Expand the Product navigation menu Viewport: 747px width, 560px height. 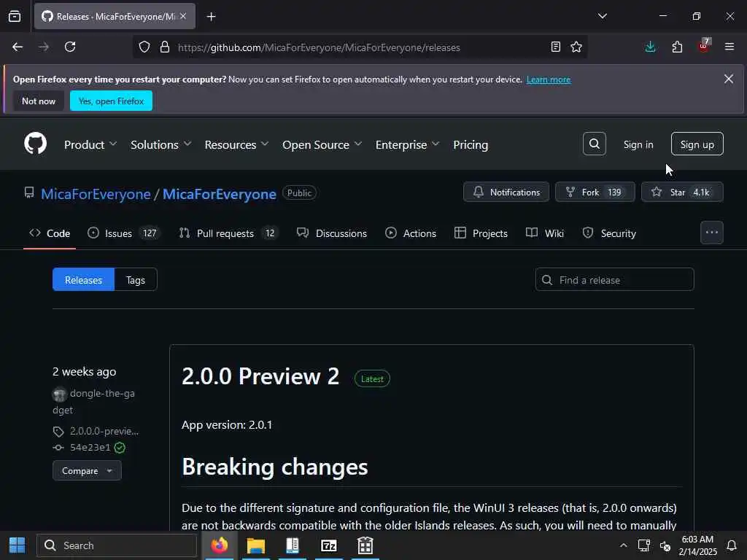pyautogui.click(x=90, y=144)
